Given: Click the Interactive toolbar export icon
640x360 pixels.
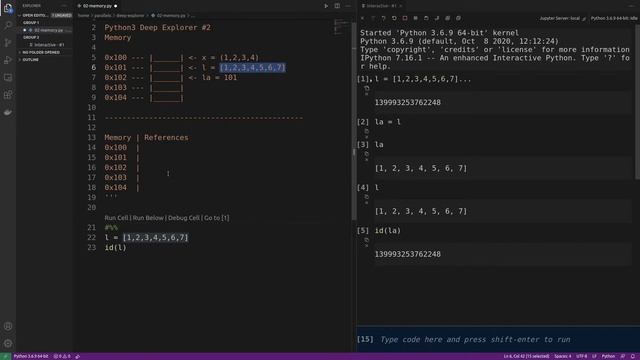Looking at the screenshot, I should pyautogui.click(x=437, y=18).
